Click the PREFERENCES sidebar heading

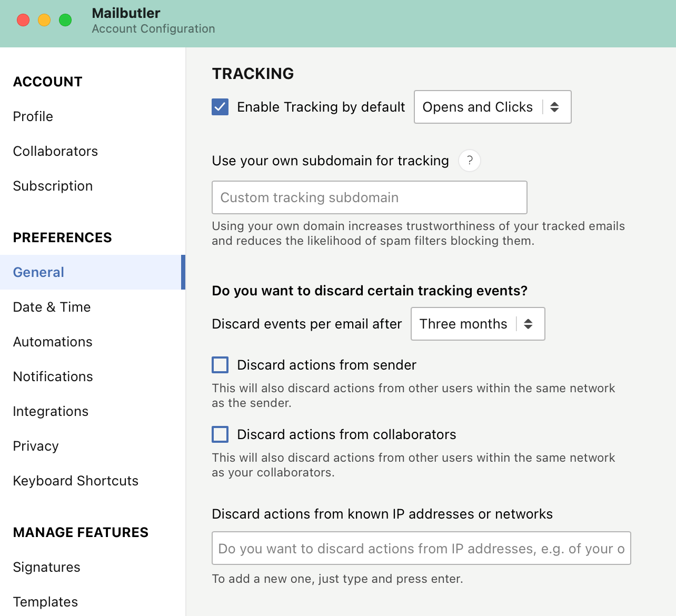click(x=63, y=237)
